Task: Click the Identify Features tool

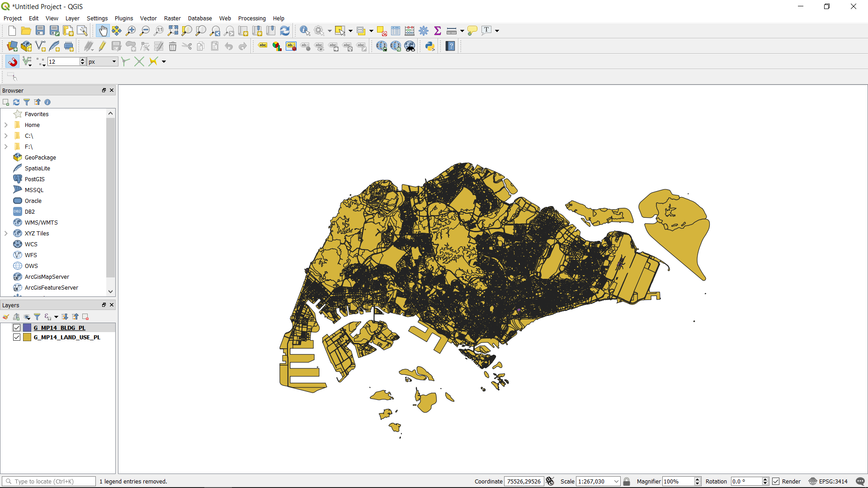Action: coord(305,31)
